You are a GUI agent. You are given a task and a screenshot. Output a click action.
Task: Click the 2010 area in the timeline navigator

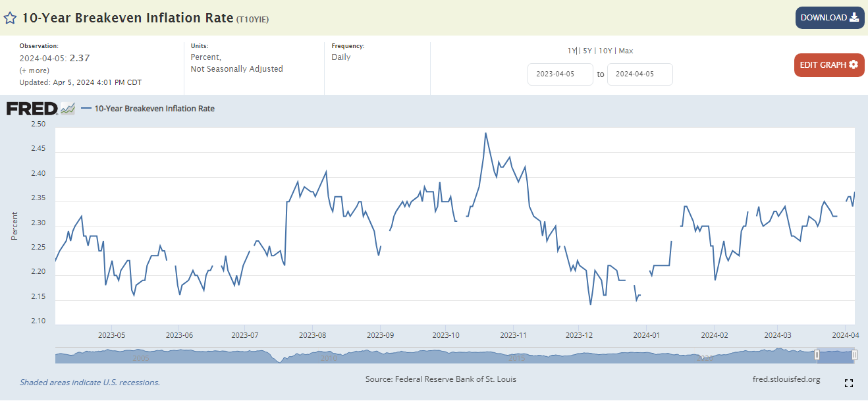[329, 358]
